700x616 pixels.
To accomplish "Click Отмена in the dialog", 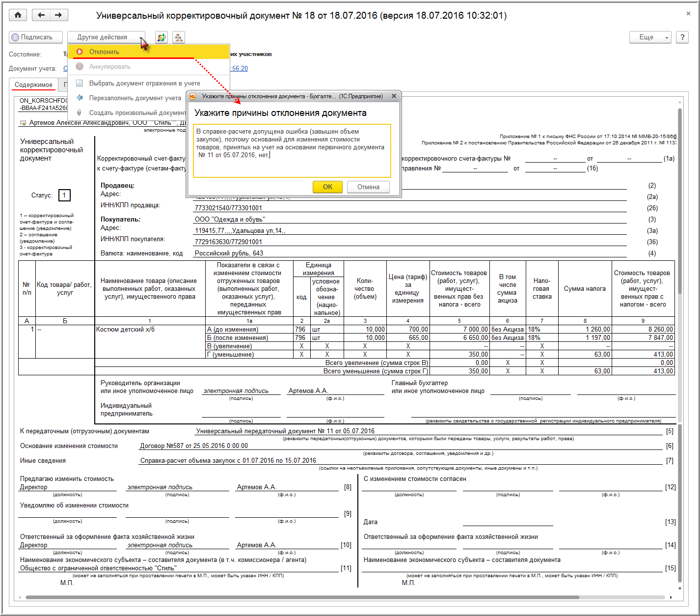I will click(368, 187).
